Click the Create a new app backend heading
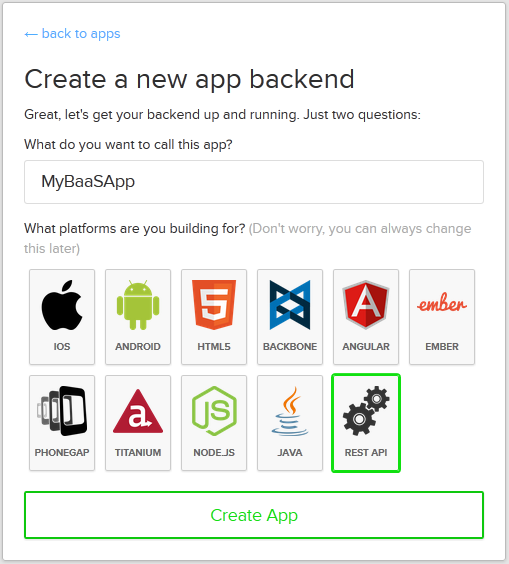509x564 pixels. tap(190, 79)
